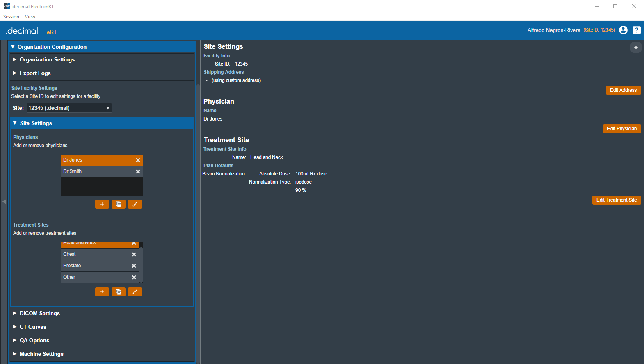Click the '90 %' normalization value
644x364 pixels.
301,190
